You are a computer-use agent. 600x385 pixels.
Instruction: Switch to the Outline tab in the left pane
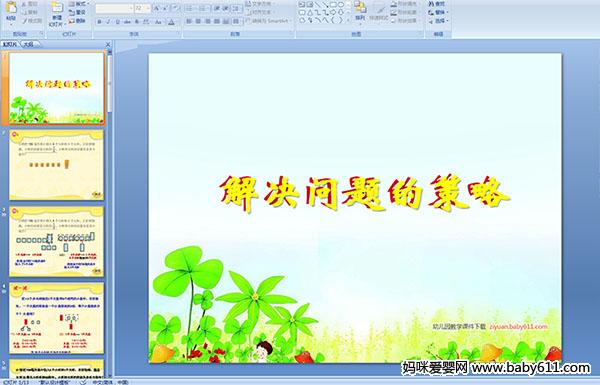29,44
